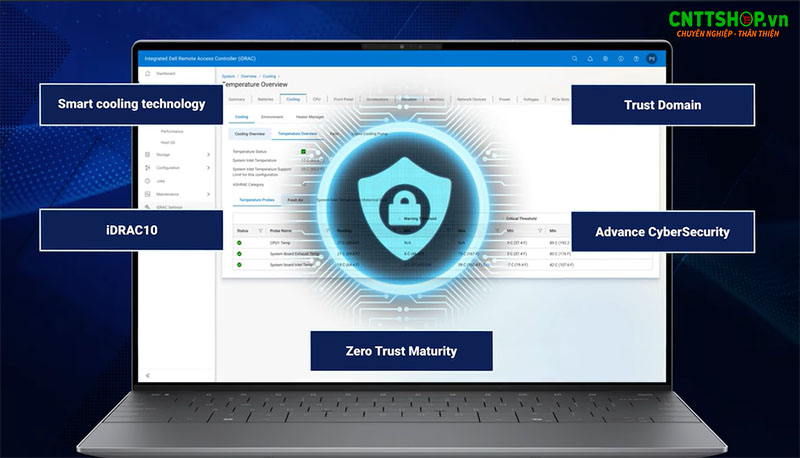Open the PS user profile avatar
Viewport: 800px width, 458px height.
tap(652, 59)
